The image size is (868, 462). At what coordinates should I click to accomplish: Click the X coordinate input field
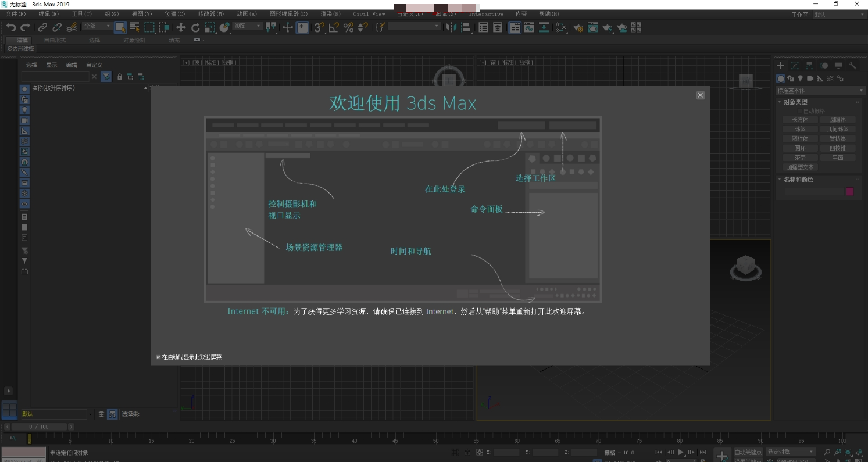506,452
